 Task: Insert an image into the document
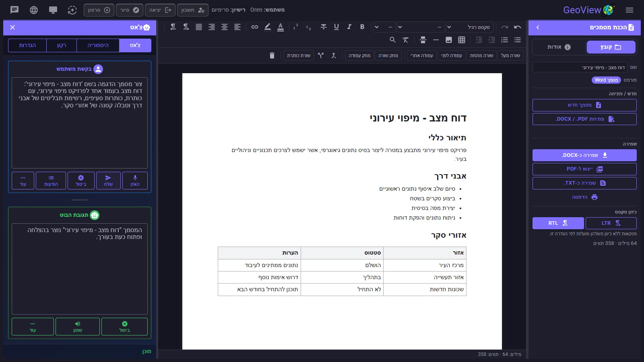point(449,40)
